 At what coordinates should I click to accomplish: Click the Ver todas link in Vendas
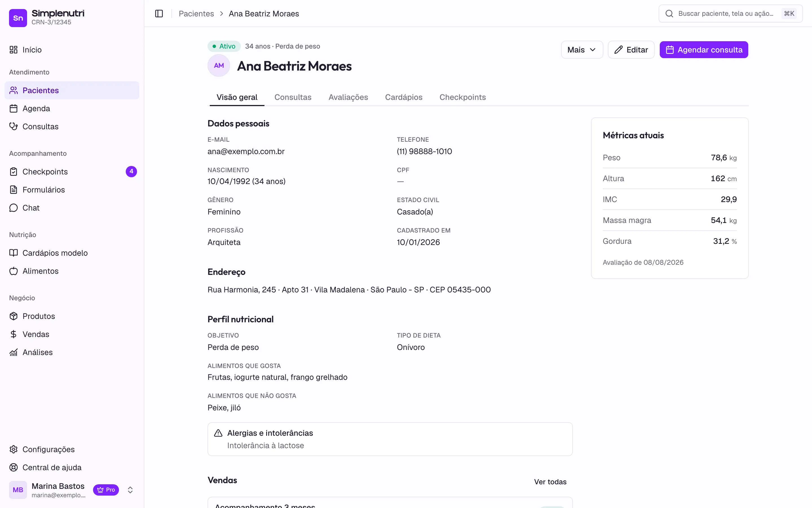(550, 482)
